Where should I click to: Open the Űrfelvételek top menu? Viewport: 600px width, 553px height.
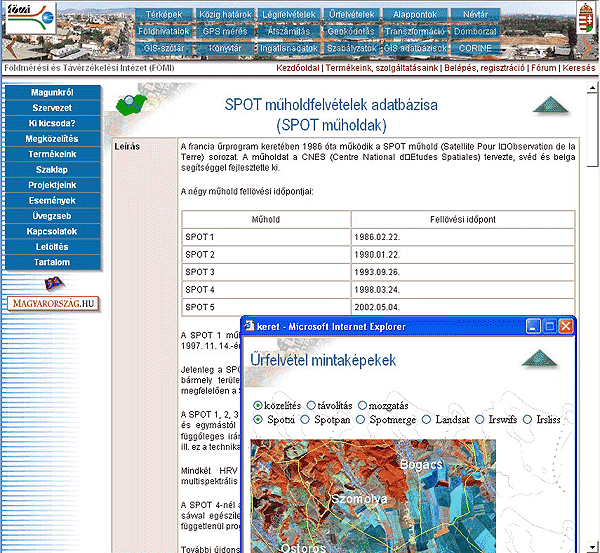pos(351,15)
